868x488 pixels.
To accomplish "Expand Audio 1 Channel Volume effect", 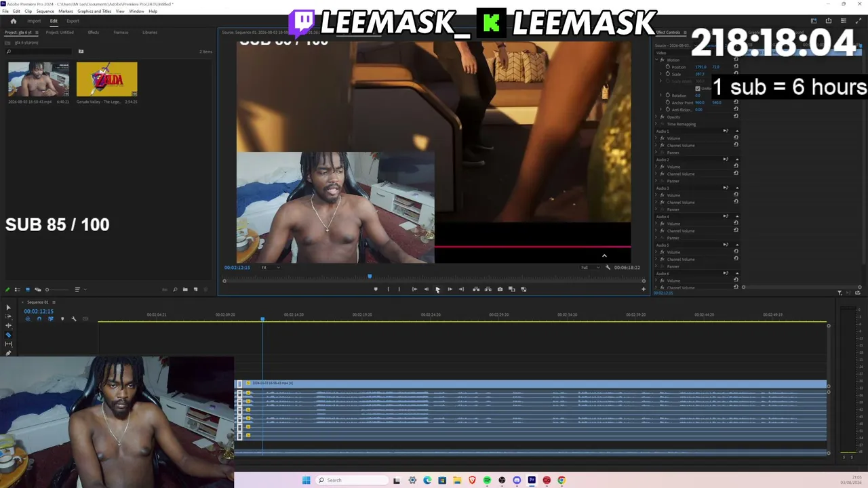I will [657, 146].
